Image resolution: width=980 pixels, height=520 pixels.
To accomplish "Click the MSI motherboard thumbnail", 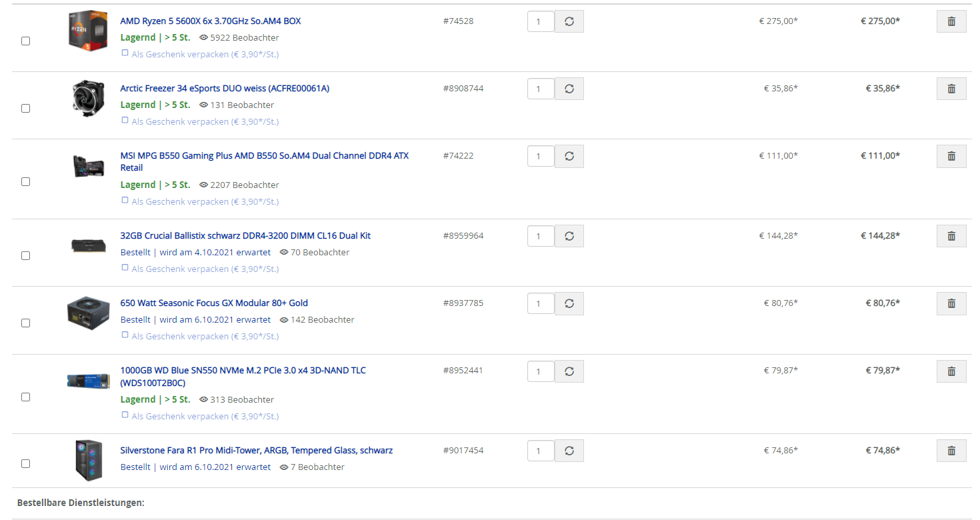I will tap(89, 165).
